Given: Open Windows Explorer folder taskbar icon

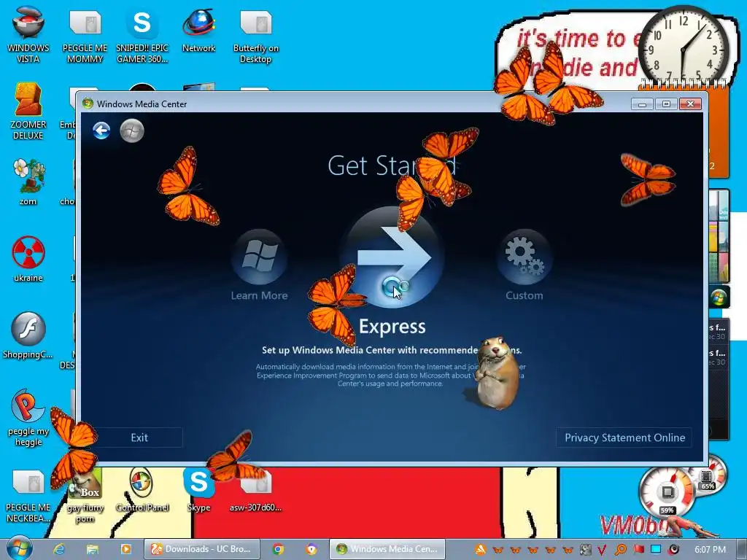Looking at the screenshot, I should coord(93,549).
